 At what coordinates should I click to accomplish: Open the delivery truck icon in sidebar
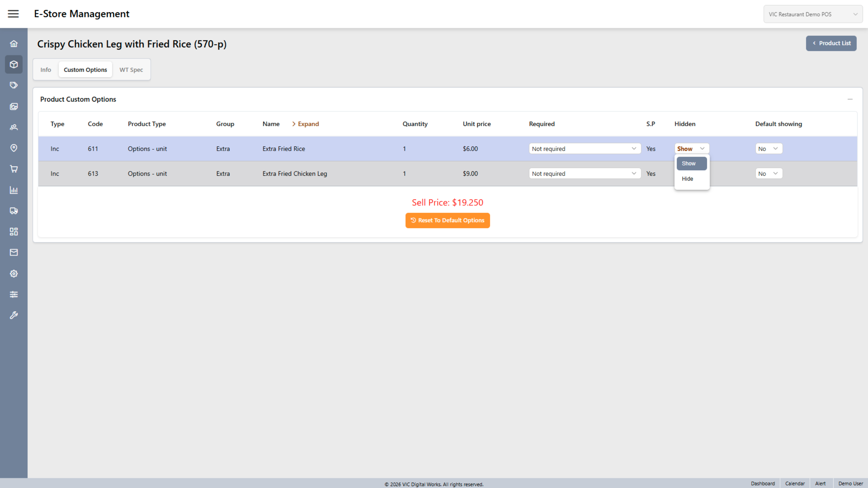(x=13, y=211)
